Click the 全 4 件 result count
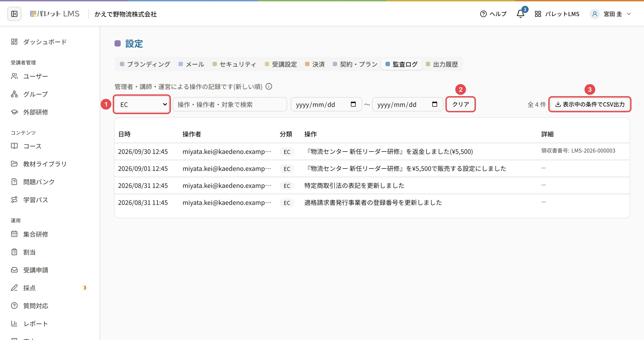The image size is (644, 340). pos(536,104)
